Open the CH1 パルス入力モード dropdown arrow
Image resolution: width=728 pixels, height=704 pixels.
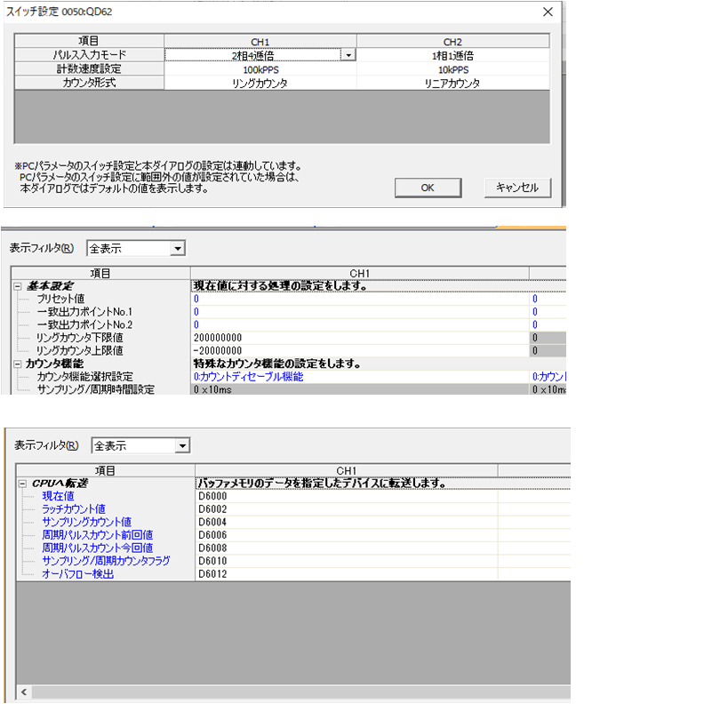click(x=348, y=55)
